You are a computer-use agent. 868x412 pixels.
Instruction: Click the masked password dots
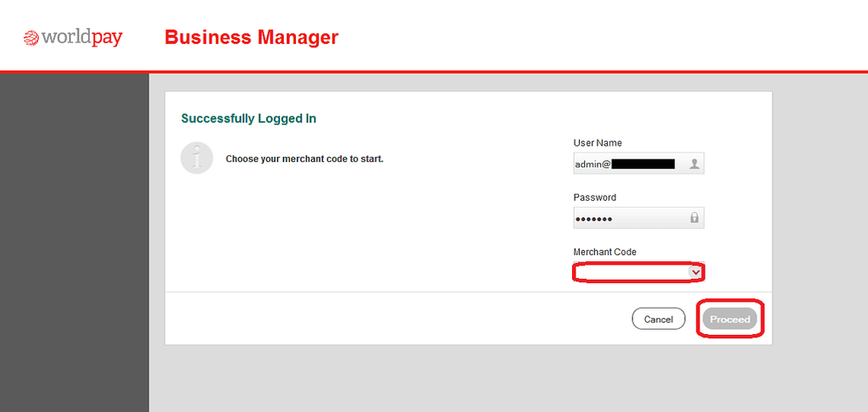tap(593, 219)
